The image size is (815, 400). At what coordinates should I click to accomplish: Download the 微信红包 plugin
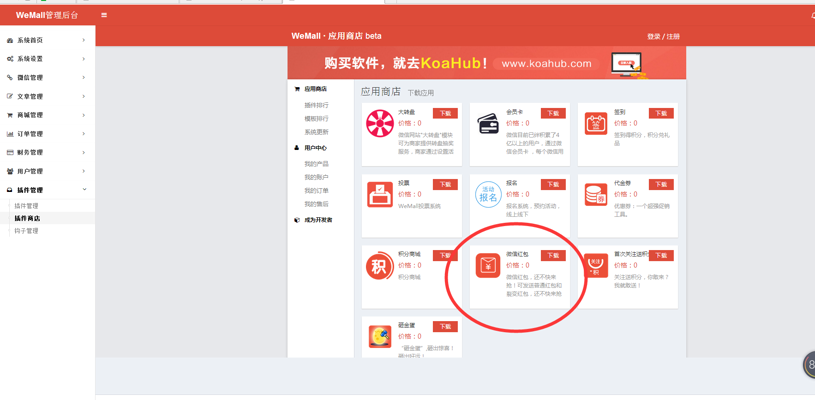[553, 256]
